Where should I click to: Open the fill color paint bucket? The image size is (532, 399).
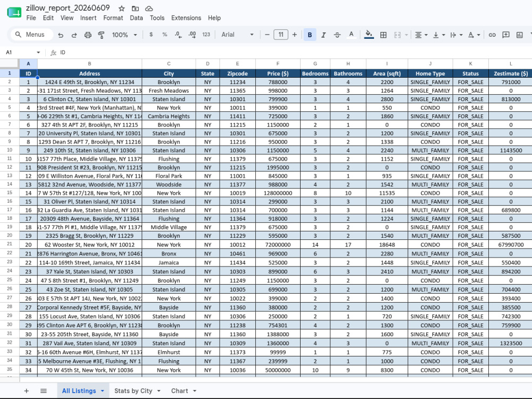(x=369, y=35)
